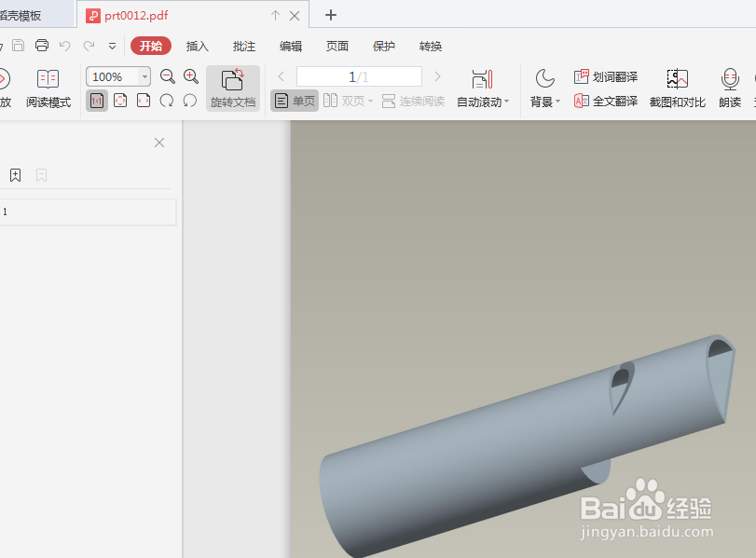Switch to the 插入 tab
This screenshot has width=756, height=558.
(x=198, y=47)
